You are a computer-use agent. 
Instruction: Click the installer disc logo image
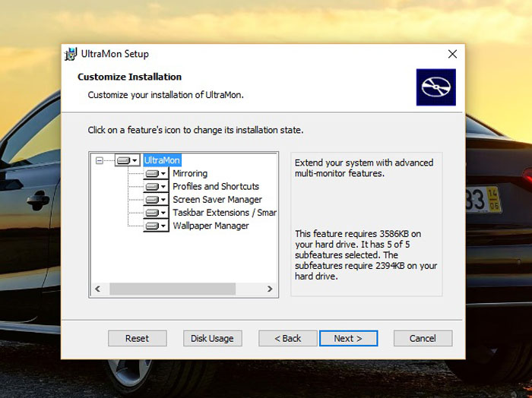(436, 87)
